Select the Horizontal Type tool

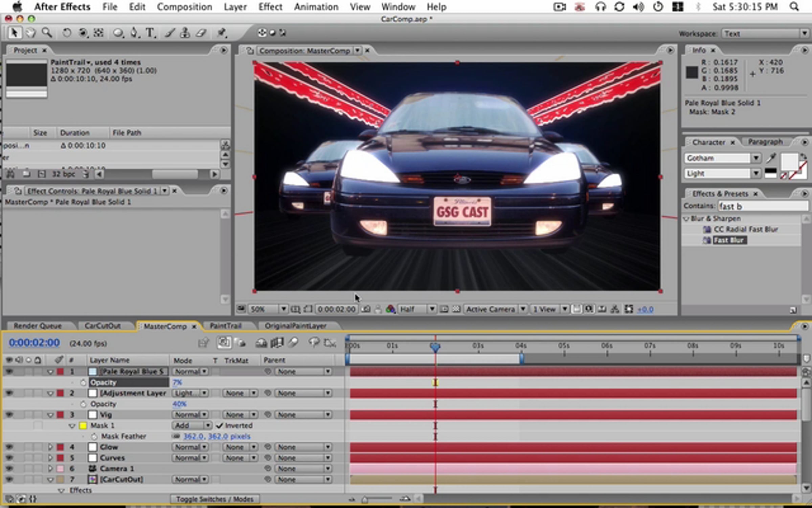tap(150, 33)
